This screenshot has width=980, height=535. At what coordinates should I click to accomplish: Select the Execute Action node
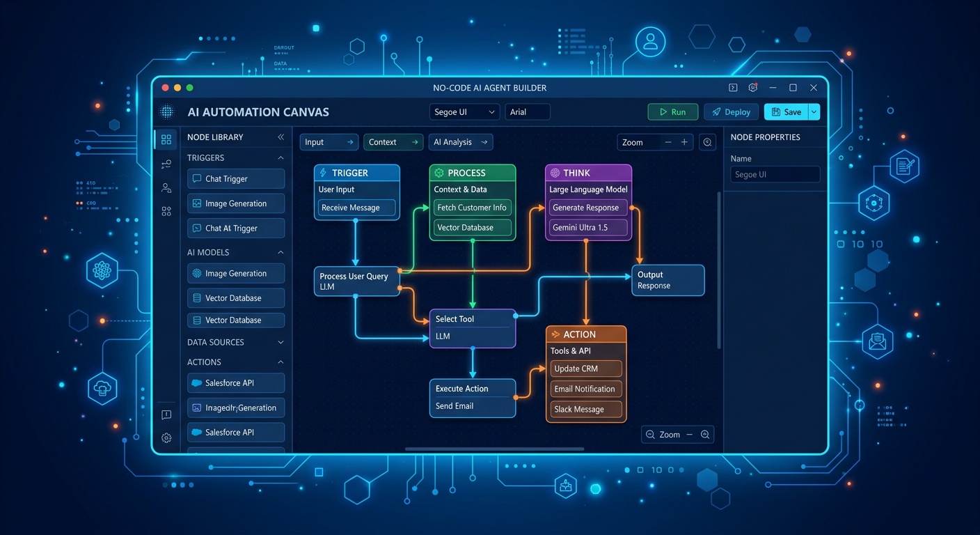[473, 398]
